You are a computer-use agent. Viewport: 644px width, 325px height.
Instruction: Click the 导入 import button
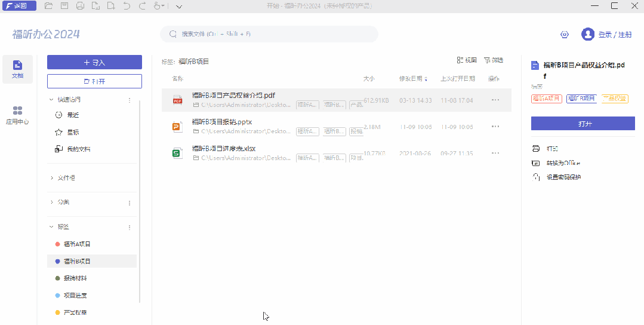[x=94, y=63]
